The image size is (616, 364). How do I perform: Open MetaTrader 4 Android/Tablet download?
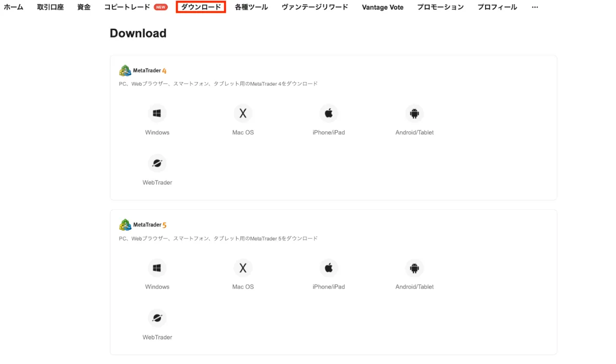click(414, 113)
